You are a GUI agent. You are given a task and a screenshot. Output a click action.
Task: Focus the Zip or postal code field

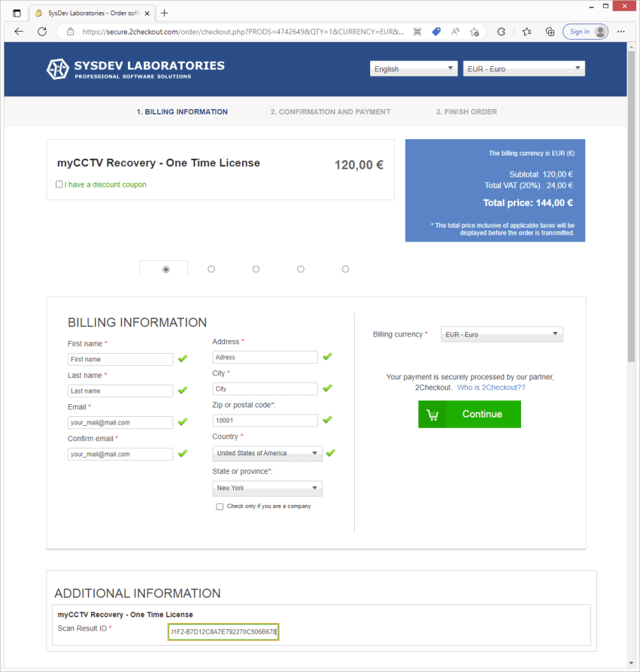point(265,421)
